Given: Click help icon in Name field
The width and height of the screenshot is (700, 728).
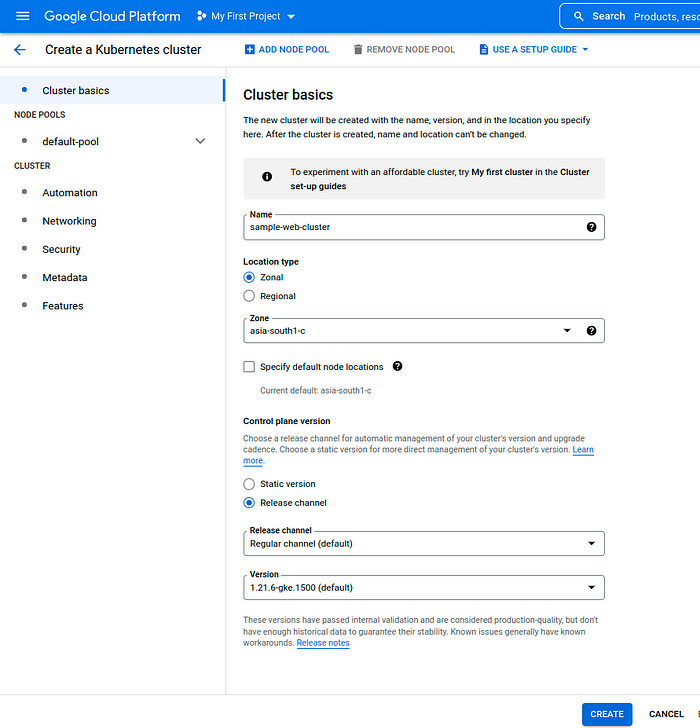Looking at the screenshot, I should (x=591, y=227).
